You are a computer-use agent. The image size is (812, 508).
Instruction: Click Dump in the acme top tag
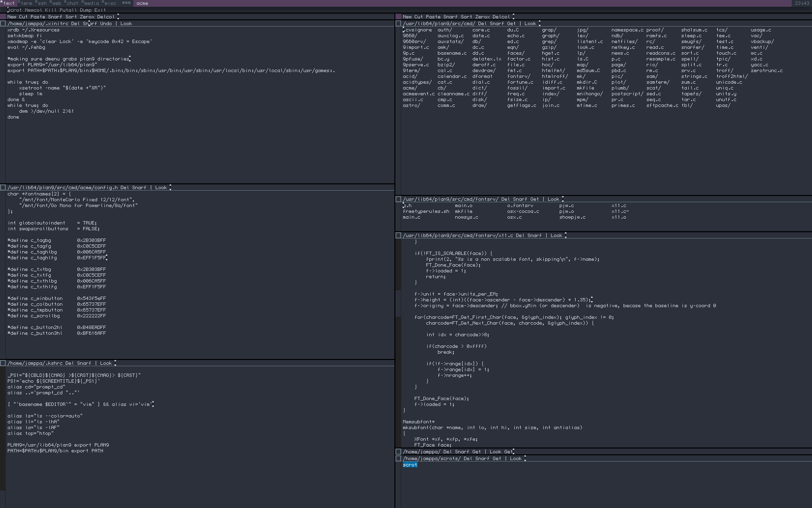[x=86, y=10]
